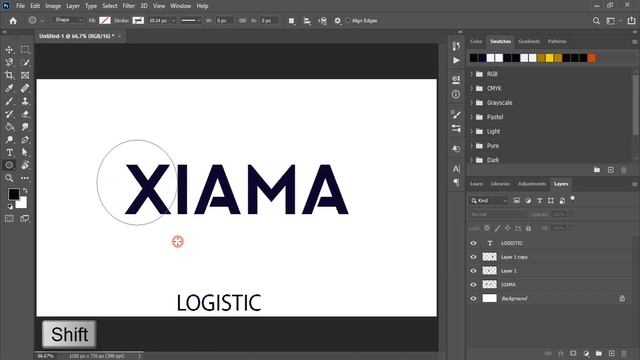Open the Character panel icon

click(x=456, y=168)
